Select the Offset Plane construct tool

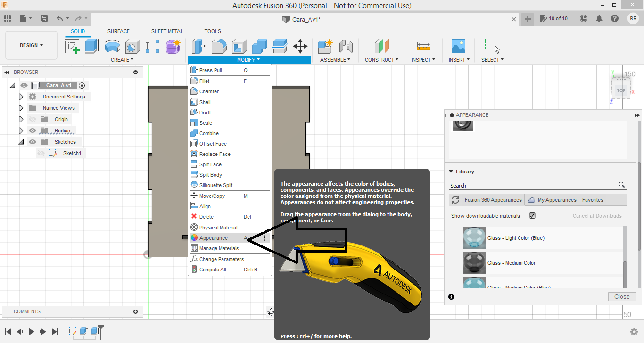click(x=381, y=46)
